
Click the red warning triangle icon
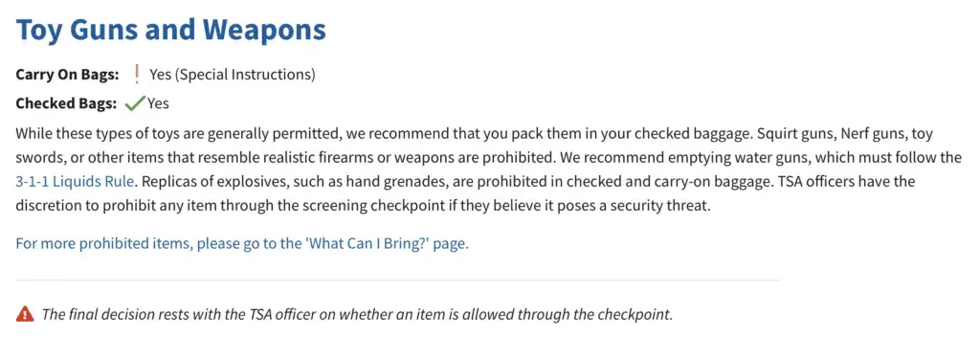click(x=24, y=314)
